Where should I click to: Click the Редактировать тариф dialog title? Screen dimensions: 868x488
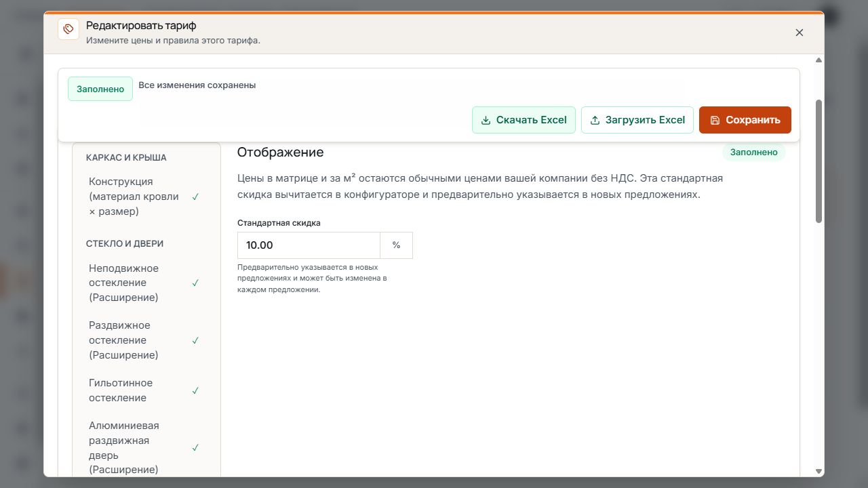tap(141, 26)
